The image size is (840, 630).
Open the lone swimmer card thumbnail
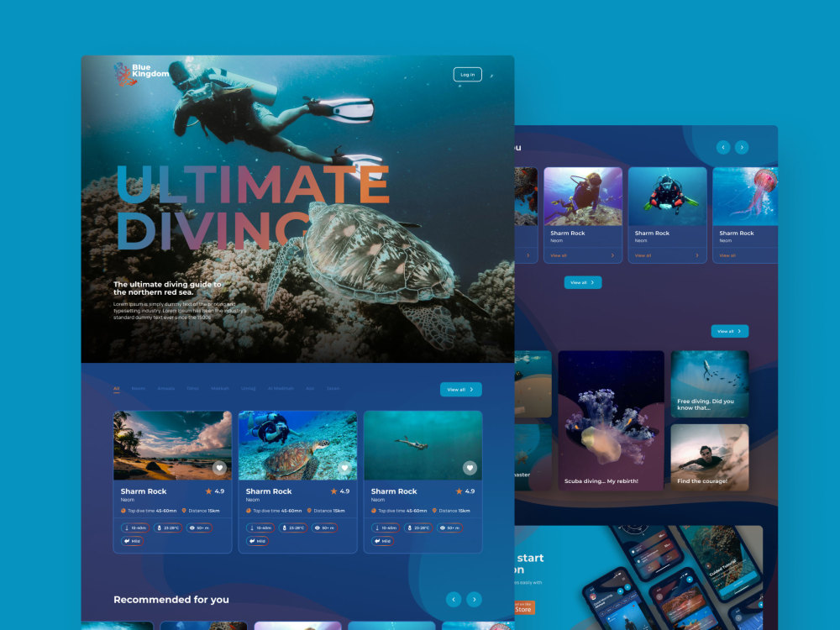coord(423,446)
